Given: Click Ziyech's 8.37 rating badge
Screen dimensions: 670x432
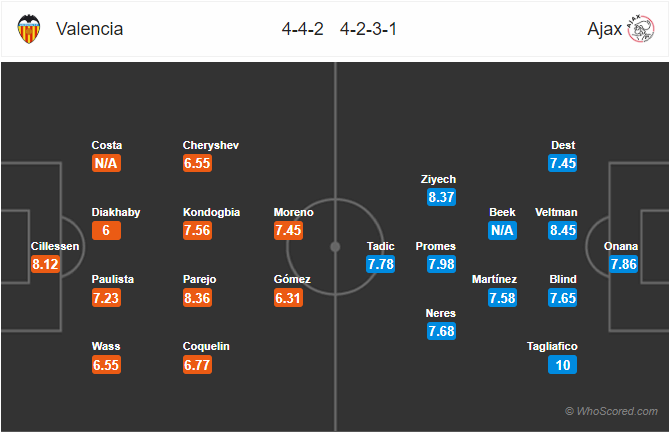Looking at the screenshot, I should pos(440,197).
